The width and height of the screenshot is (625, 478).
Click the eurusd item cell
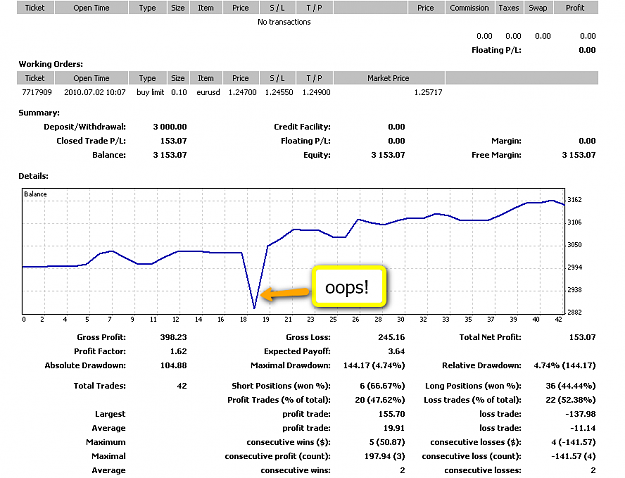[x=208, y=92]
